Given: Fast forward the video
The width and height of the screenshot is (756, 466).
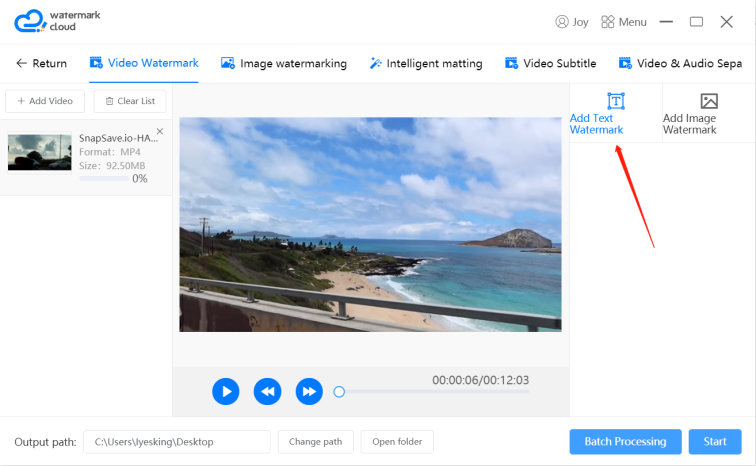Looking at the screenshot, I should tap(309, 392).
